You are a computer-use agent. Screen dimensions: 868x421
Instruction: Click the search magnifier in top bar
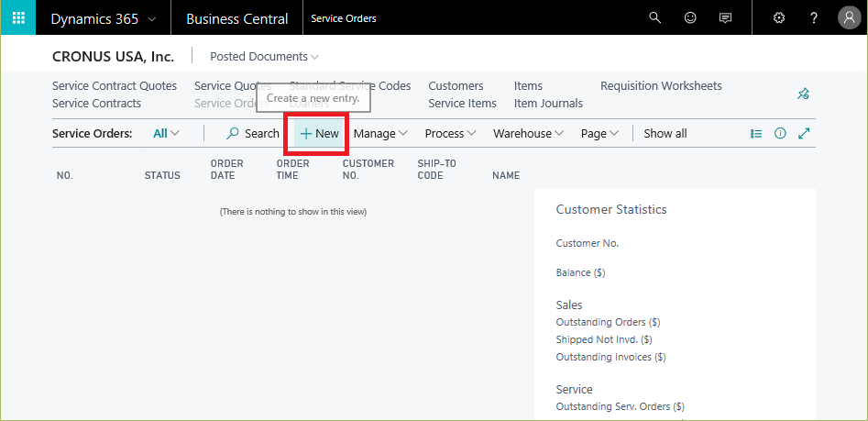(x=654, y=17)
